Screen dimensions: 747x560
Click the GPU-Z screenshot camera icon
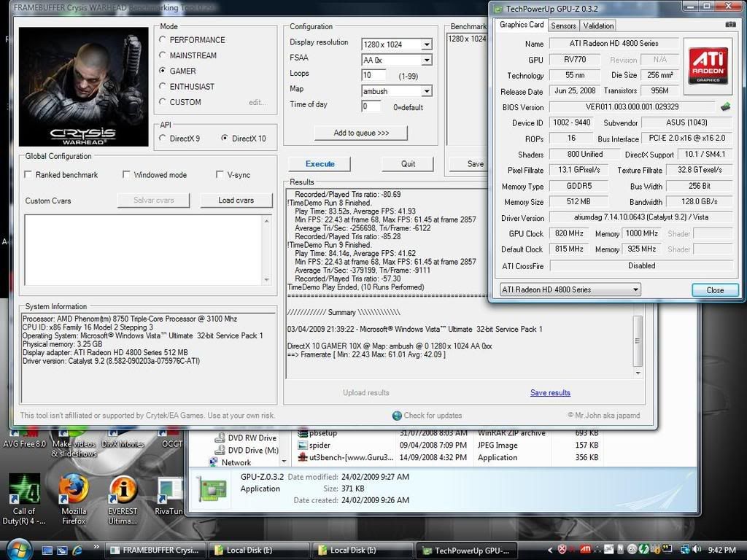coord(730,24)
